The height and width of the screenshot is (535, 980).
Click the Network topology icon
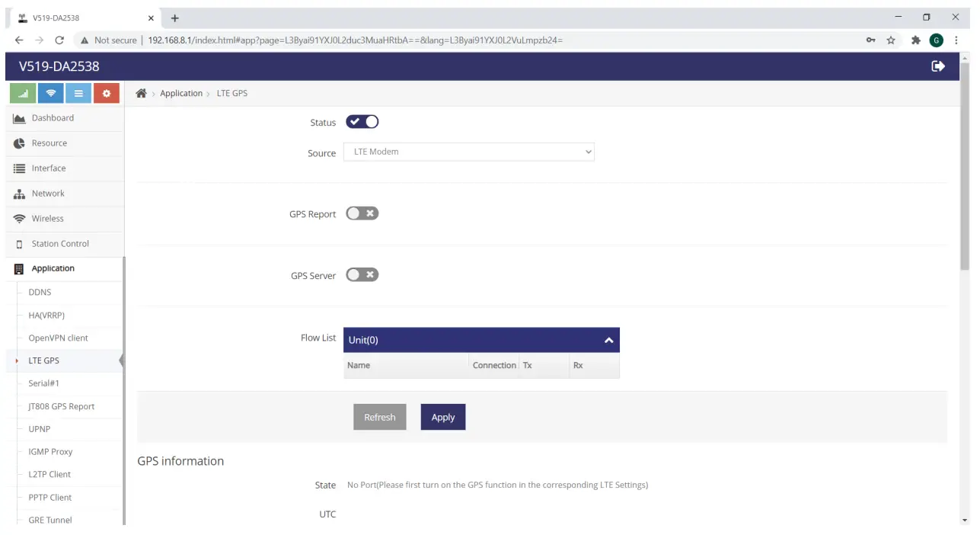20,194
